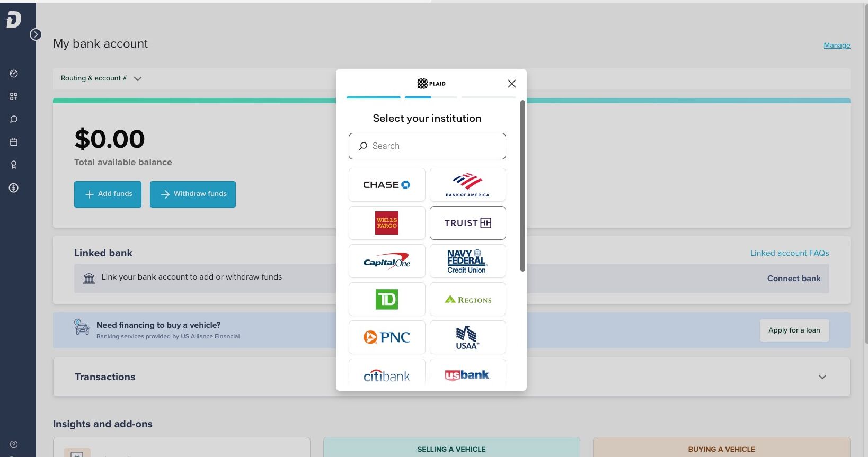Viewport: 868px width, 457px height.
Task: Open the speedometer dashboard sidebar icon
Action: pos(14,74)
